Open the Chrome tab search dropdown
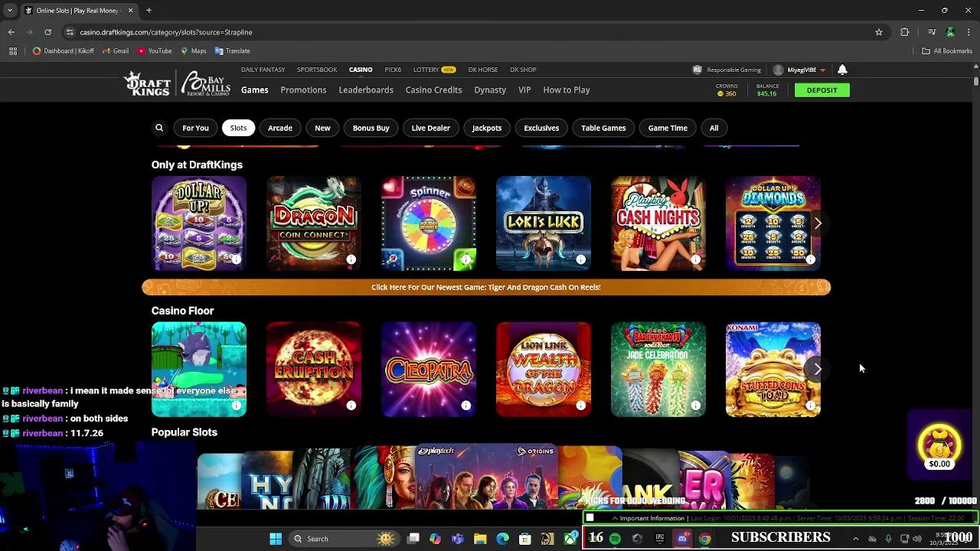Viewport: 980px width, 551px height. pos(11,11)
